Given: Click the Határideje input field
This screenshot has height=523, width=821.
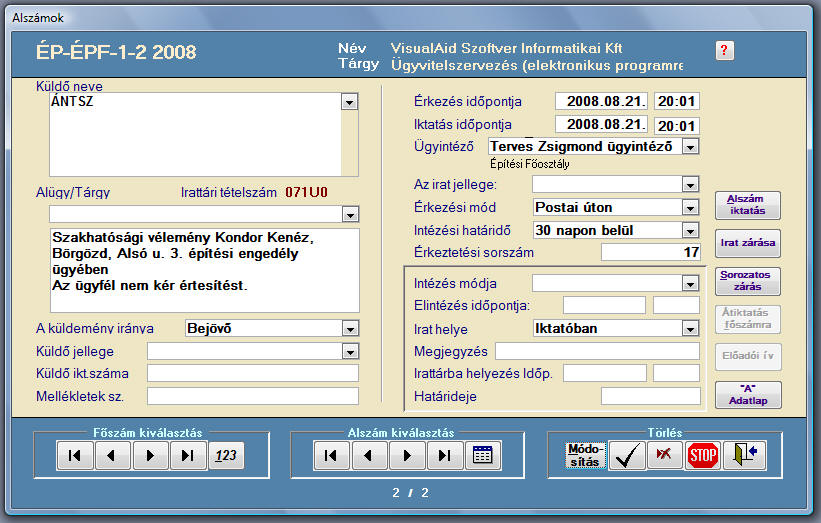Looking at the screenshot, I should click(x=650, y=396).
